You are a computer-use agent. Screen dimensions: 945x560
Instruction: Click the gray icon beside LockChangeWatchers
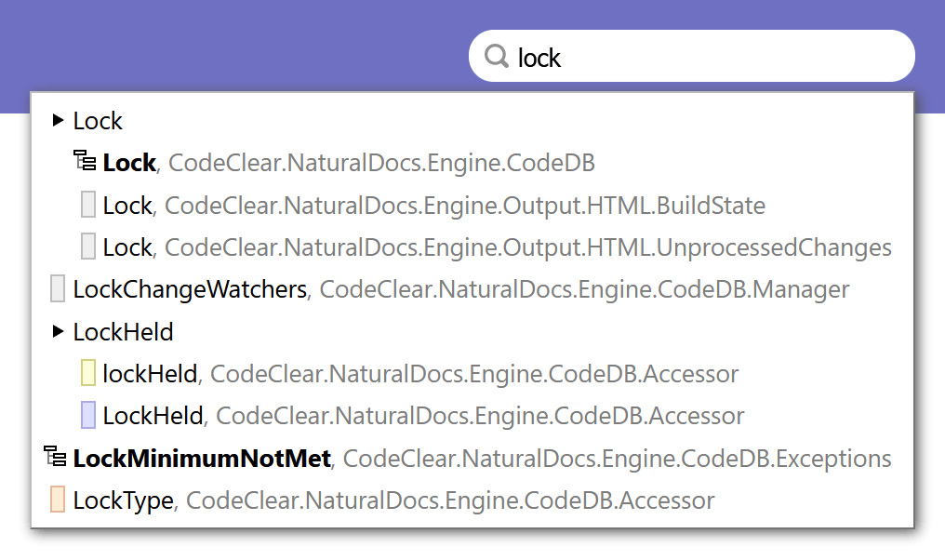pyautogui.click(x=58, y=288)
